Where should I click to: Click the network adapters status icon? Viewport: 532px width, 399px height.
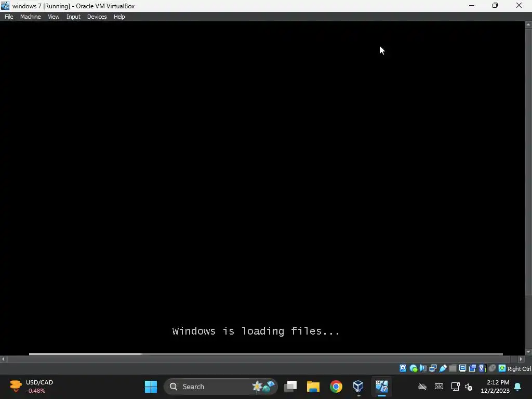433,368
